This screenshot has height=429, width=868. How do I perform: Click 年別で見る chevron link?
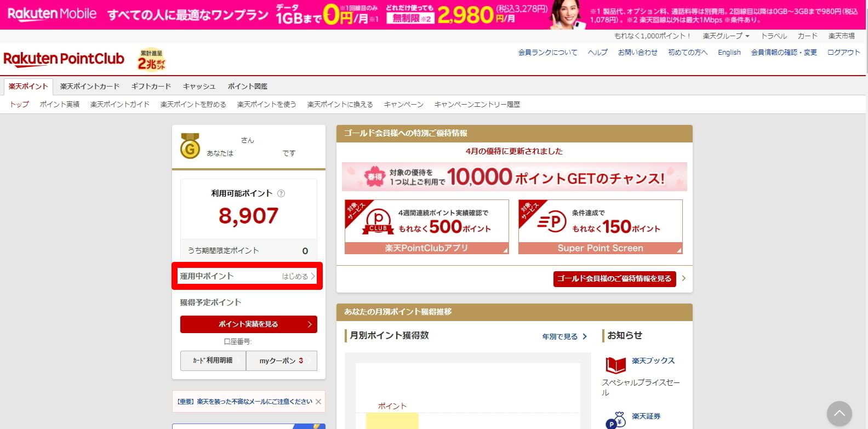[x=564, y=336]
